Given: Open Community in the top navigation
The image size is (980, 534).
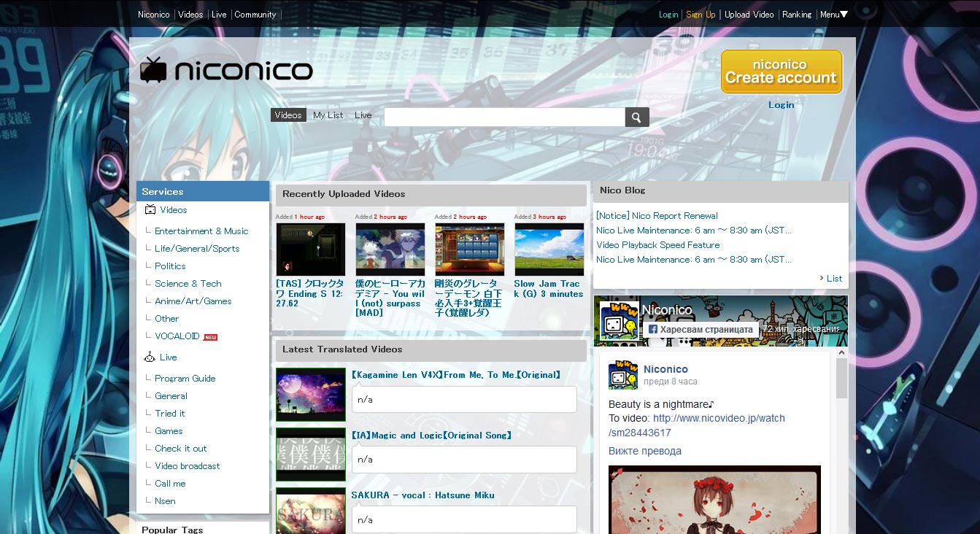Looking at the screenshot, I should tap(255, 15).
